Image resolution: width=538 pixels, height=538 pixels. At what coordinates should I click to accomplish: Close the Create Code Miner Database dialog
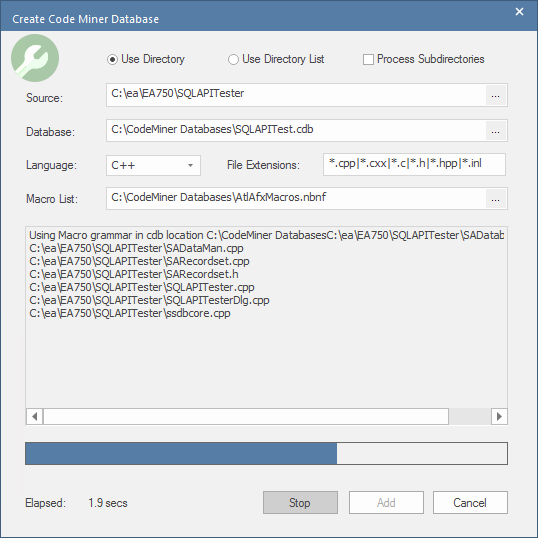pyautogui.click(x=519, y=12)
